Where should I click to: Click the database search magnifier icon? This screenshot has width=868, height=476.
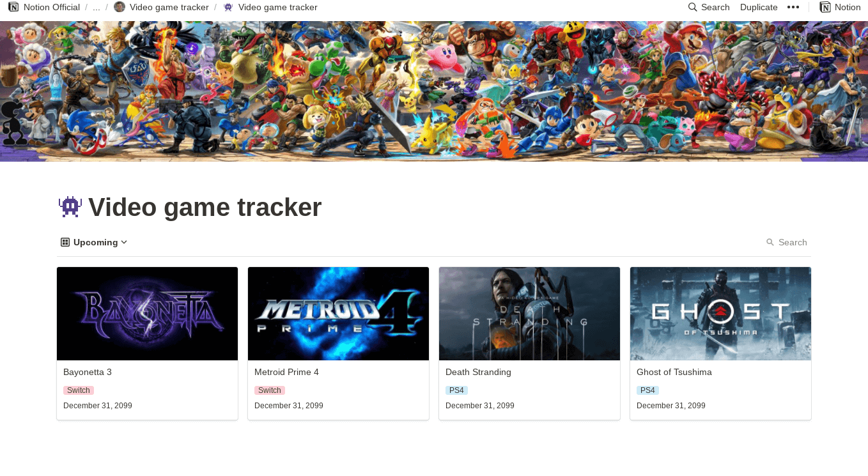coord(770,242)
